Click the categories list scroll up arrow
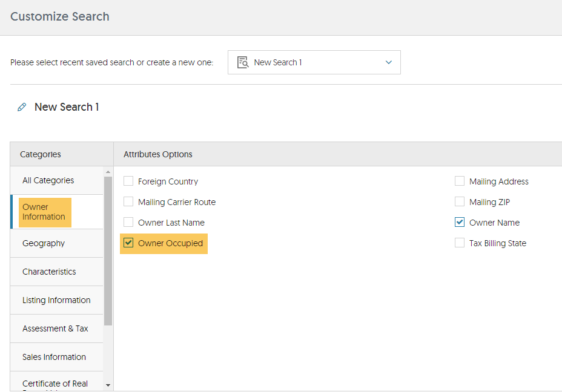This screenshot has height=392, width=562. click(x=108, y=172)
